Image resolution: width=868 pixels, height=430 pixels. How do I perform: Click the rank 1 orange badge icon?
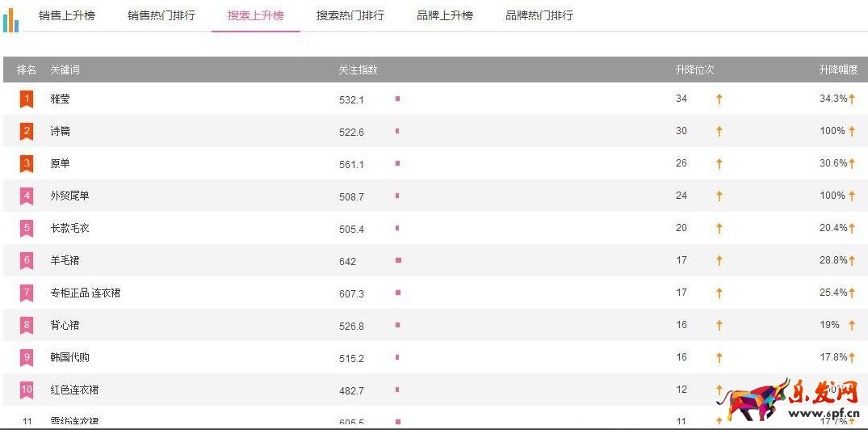pyautogui.click(x=27, y=99)
